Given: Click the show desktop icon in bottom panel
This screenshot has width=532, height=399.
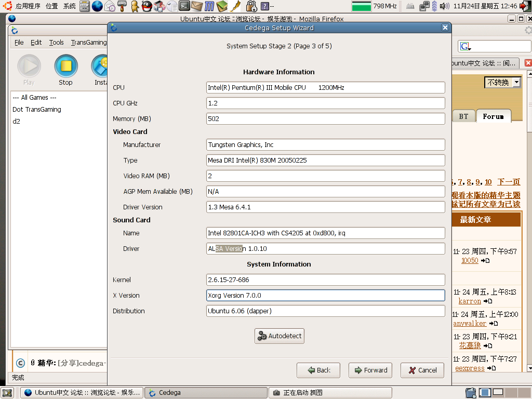Looking at the screenshot, I should (x=7, y=393).
